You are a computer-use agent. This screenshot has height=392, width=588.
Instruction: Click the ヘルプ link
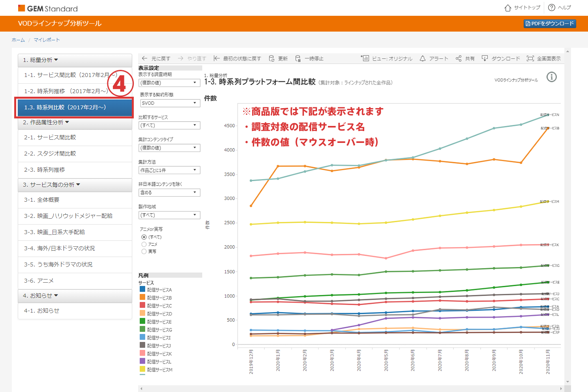[x=564, y=8]
